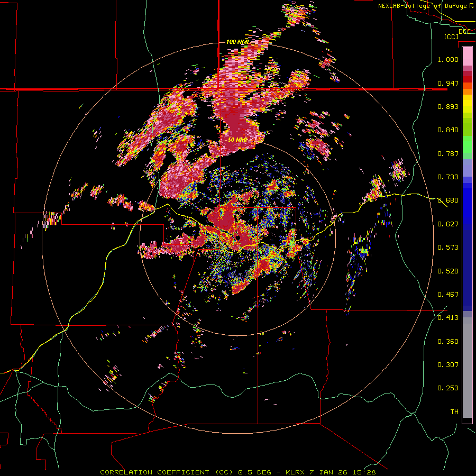Click the [CC] legend header

pos(452,36)
